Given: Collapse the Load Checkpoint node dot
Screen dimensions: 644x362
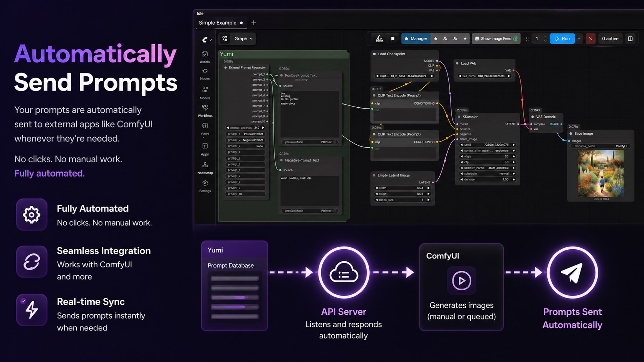Looking at the screenshot, I should click(374, 54).
